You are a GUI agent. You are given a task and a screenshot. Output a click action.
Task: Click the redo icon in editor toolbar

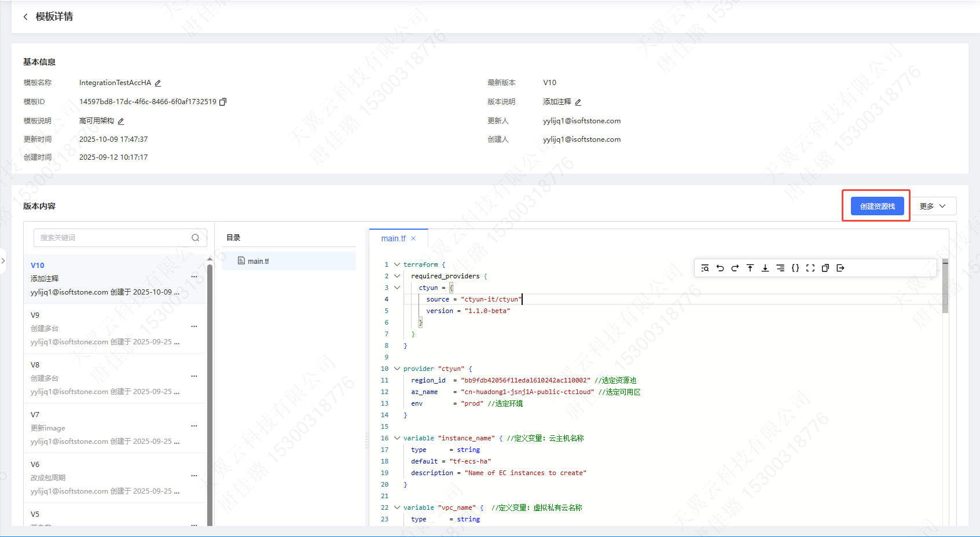pos(735,268)
